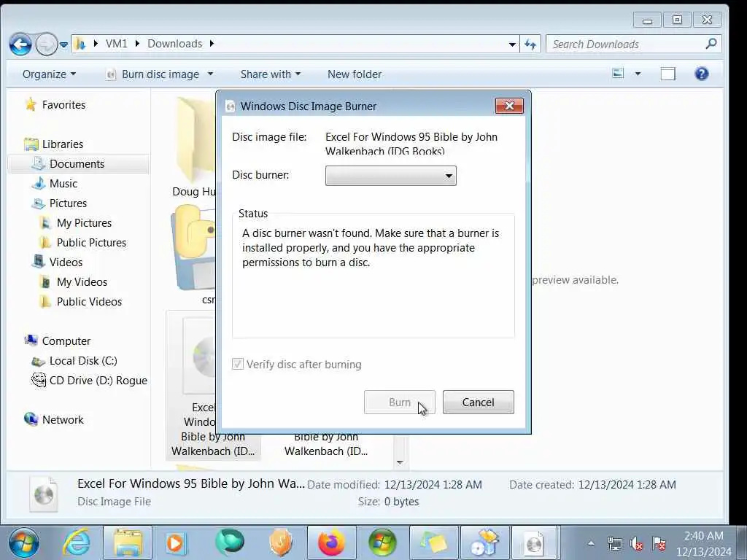747x560 pixels.
Task: Open the disc and box installer taskbar icon
Action: click(x=485, y=542)
